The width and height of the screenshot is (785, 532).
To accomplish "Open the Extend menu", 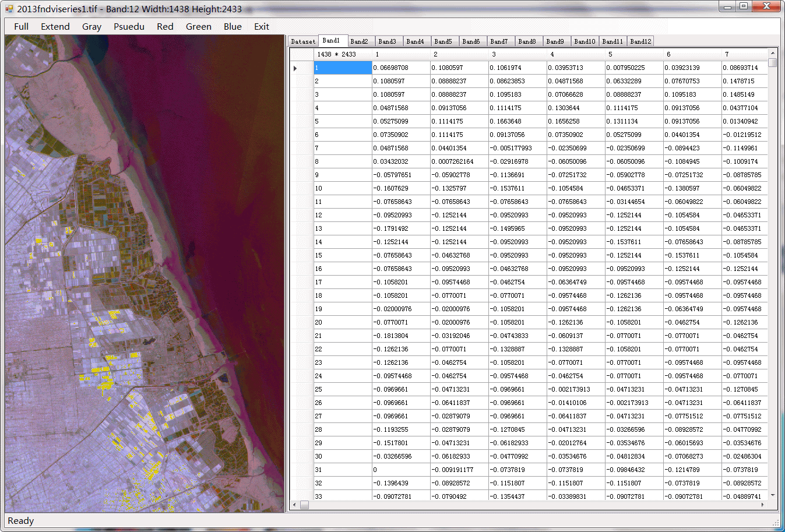I will coord(55,27).
